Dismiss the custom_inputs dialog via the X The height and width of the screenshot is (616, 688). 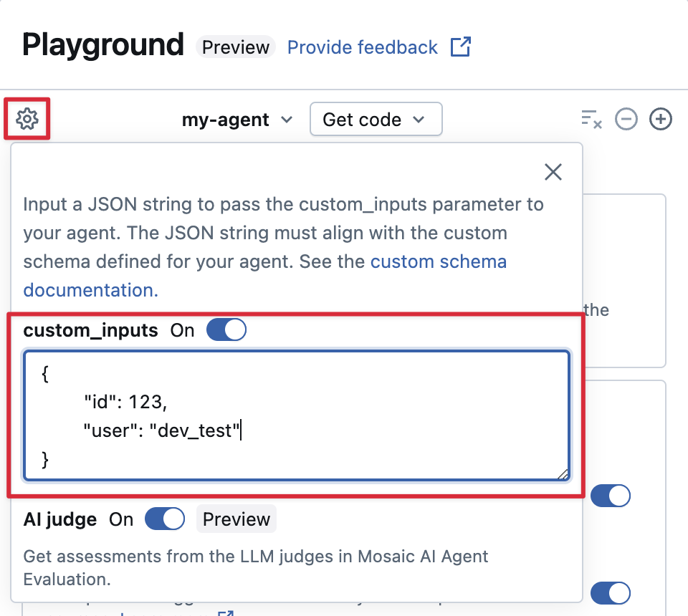(x=553, y=172)
